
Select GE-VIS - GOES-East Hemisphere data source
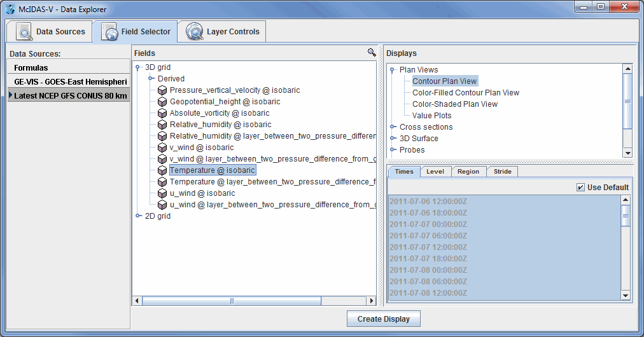69,81
